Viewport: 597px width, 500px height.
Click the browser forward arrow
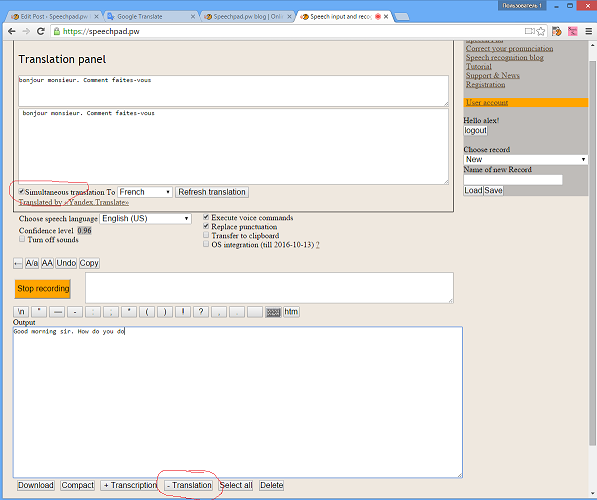pyautogui.click(x=26, y=31)
